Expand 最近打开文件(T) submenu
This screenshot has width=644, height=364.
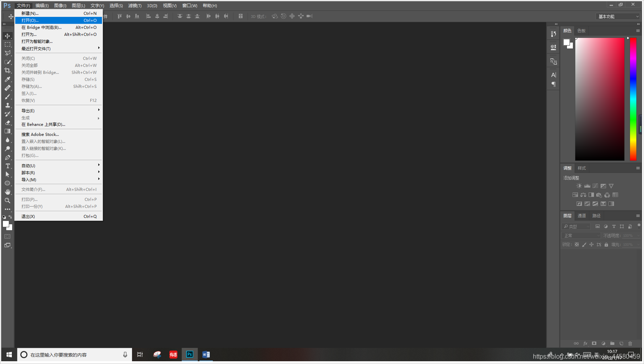[59, 48]
